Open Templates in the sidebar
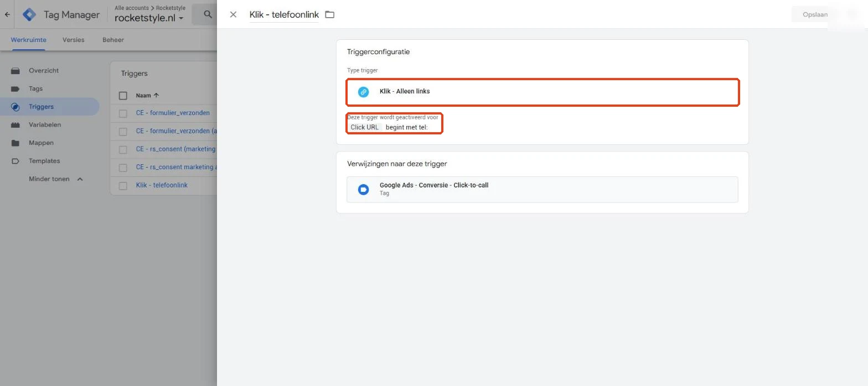Image resolution: width=868 pixels, height=386 pixels. (x=44, y=161)
